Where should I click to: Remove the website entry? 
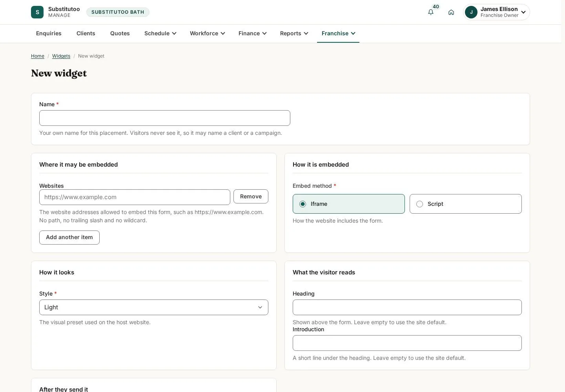[251, 196]
